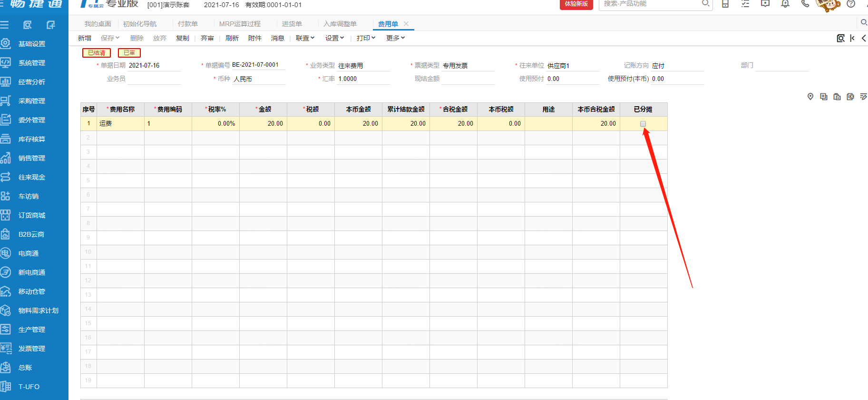Open T-UFO module
868x400 pixels.
tap(29, 387)
